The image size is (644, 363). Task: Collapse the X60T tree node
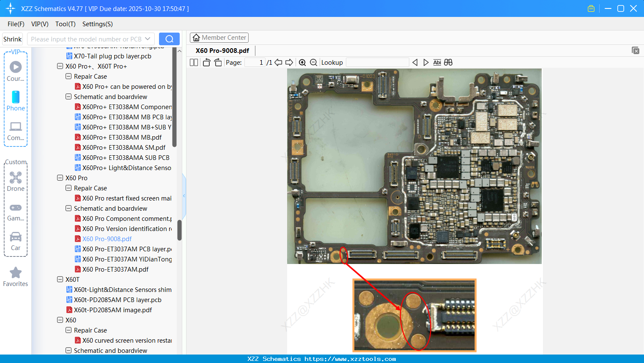pos(60,280)
